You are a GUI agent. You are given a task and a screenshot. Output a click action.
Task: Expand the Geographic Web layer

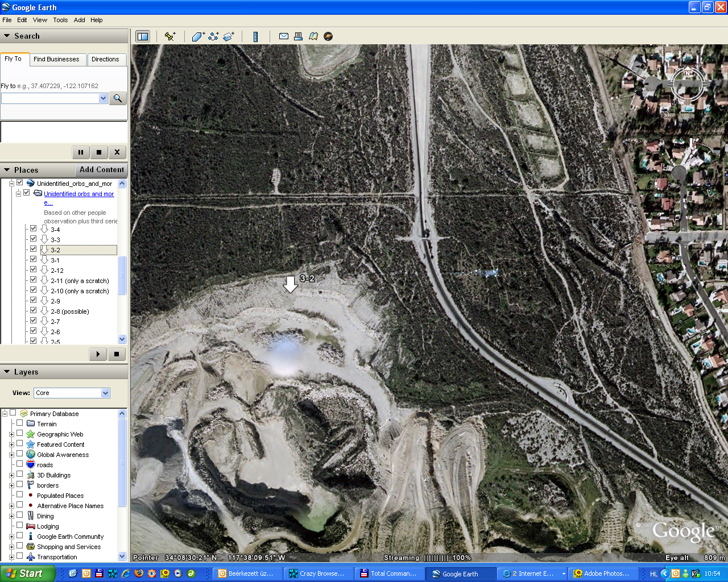click(x=11, y=434)
